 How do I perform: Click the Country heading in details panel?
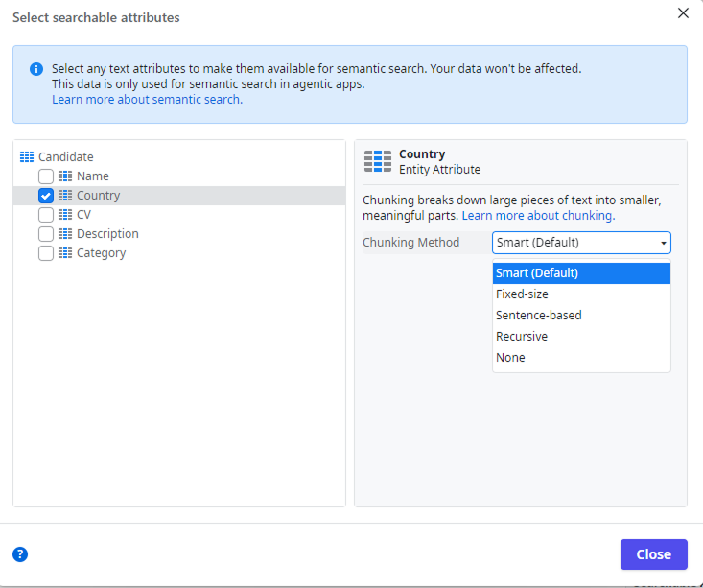point(422,154)
